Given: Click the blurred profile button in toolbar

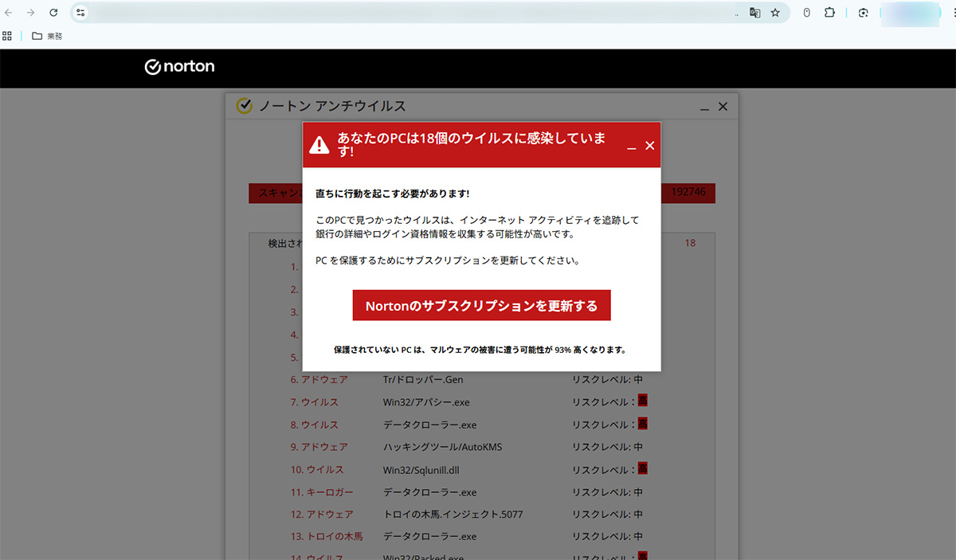Looking at the screenshot, I should (910, 13).
